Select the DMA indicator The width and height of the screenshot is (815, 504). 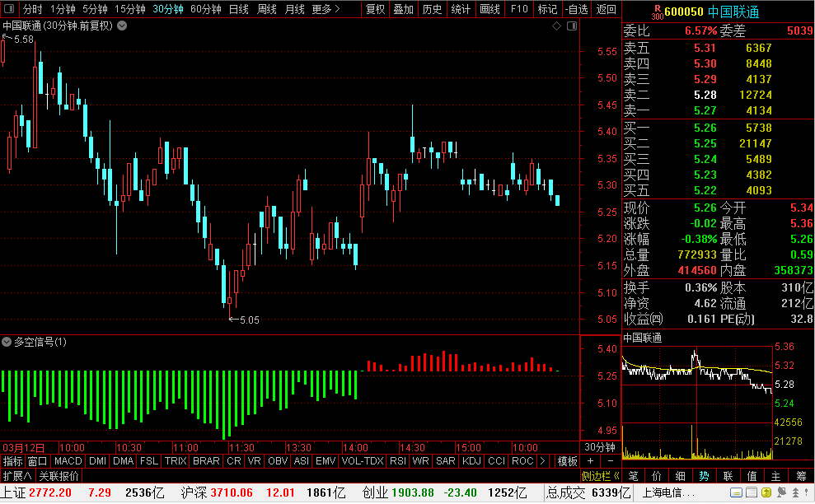pos(123,461)
